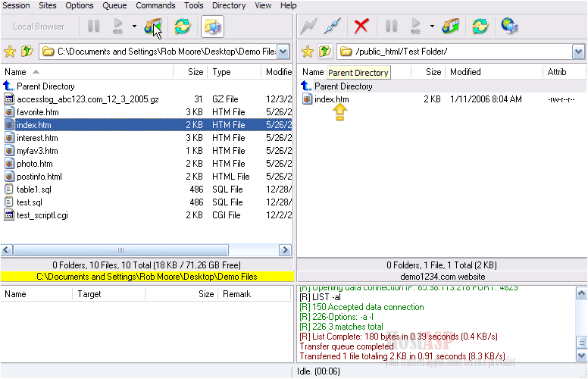Viewport: 588px width, 379px height.
Task: Sort local files by Type column
Action: [x=234, y=72]
